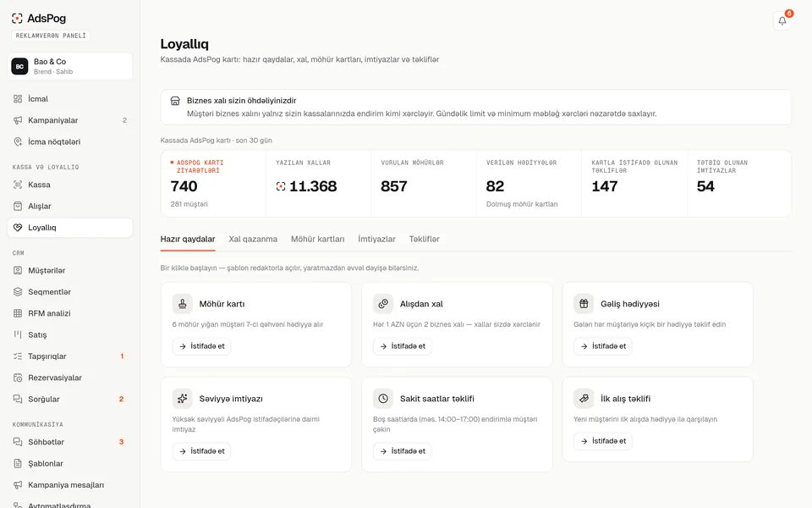This screenshot has width=812, height=508.
Task: Select Loyallıq in the sidebar
Action: coord(70,228)
